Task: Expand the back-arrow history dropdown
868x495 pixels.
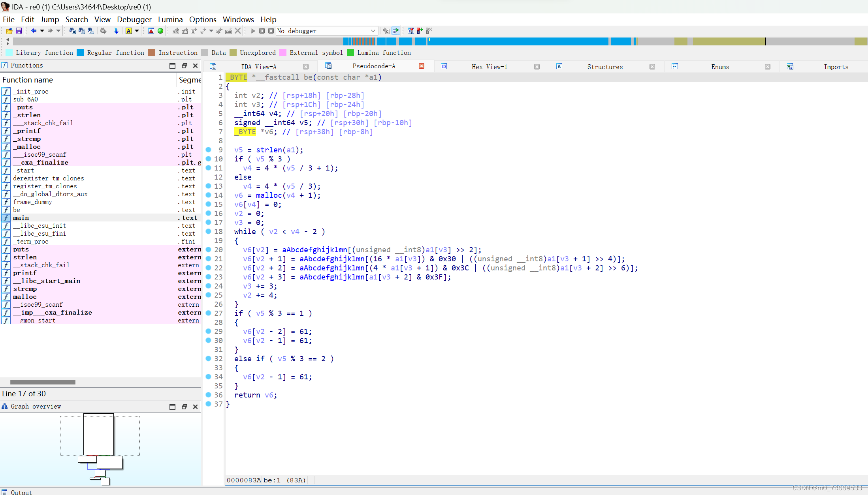Action: click(x=42, y=31)
